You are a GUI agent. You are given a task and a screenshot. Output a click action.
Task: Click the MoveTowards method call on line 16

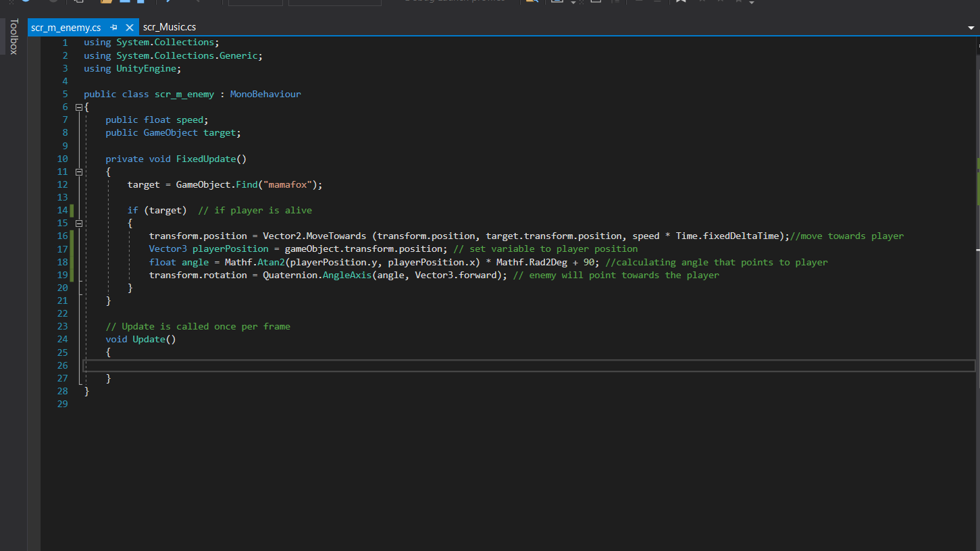336,236
